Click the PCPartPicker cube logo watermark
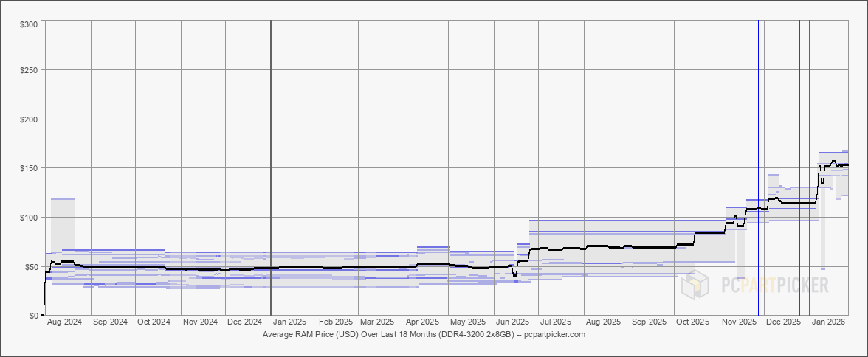Image resolution: width=868 pixels, height=357 pixels. tap(695, 285)
